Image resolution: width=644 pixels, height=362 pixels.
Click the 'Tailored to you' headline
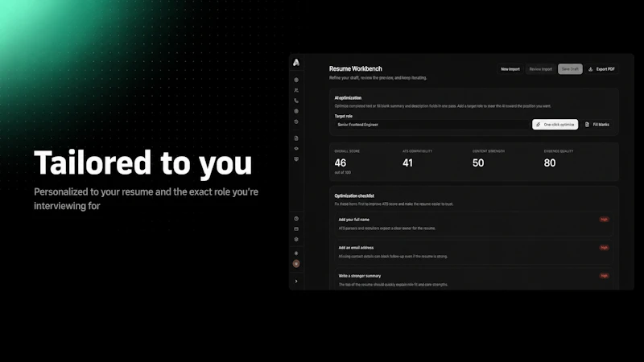tap(143, 163)
